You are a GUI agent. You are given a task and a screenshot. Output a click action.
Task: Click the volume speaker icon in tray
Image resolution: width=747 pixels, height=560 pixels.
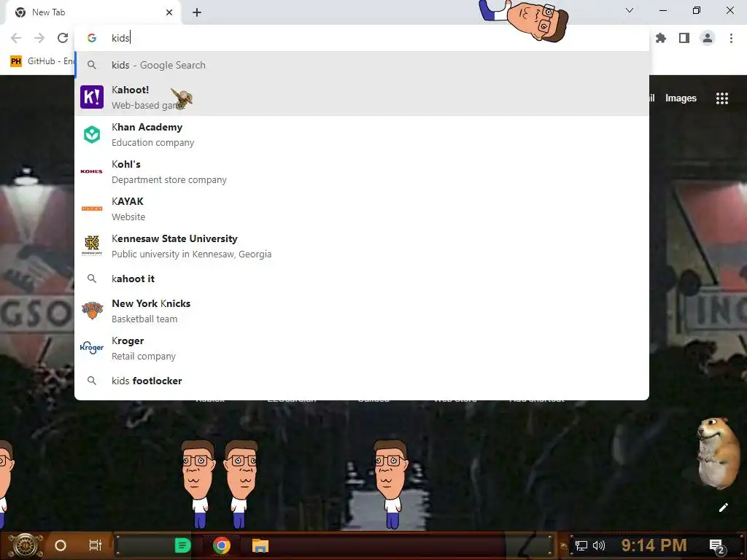tap(599, 545)
